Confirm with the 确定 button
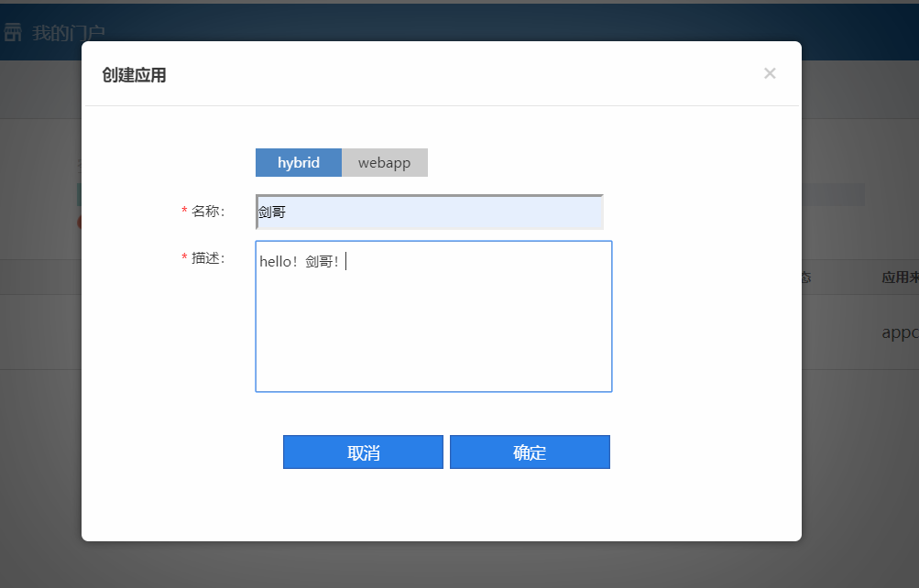The height and width of the screenshot is (588, 919). coord(530,452)
